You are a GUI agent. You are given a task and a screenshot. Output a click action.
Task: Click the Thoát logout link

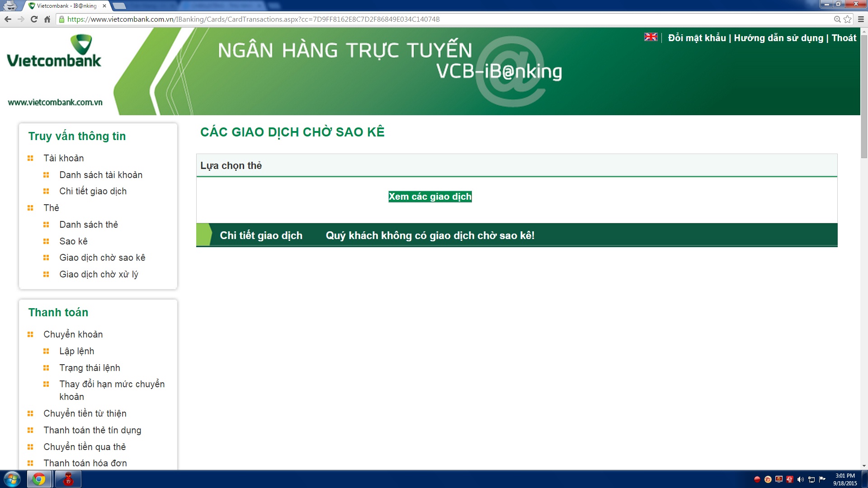[x=844, y=38]
